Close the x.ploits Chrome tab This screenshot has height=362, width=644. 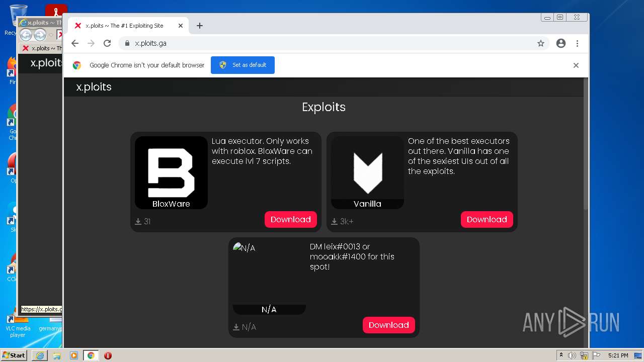180,26
